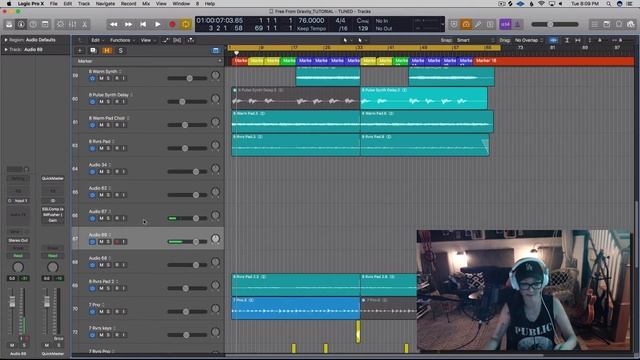Toggle the blue waveform zoom button
Image resolution: width=640 pixels, height=360 pixels.
[553, 40]
